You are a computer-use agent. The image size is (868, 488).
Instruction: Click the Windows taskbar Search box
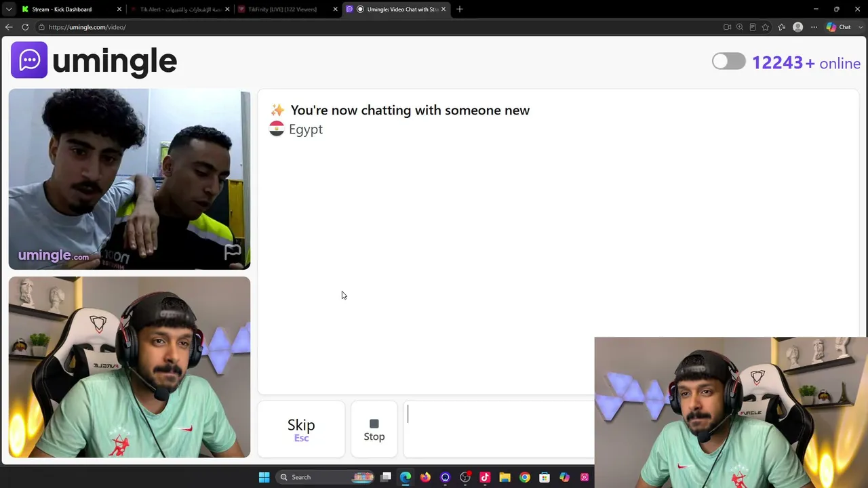(x=324, y=477)
